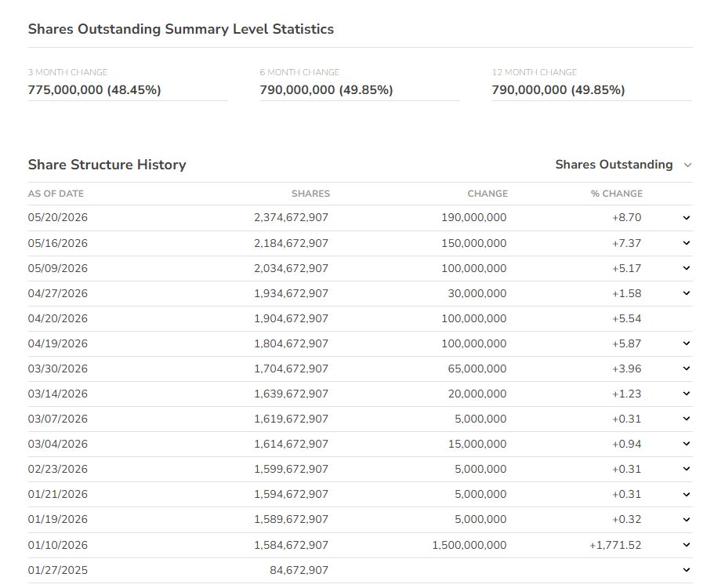Click the date 04/27/2026
Image resolution: width=714 pixels, height=588 pixels.
pyautogui.click(x=57, y=293)
